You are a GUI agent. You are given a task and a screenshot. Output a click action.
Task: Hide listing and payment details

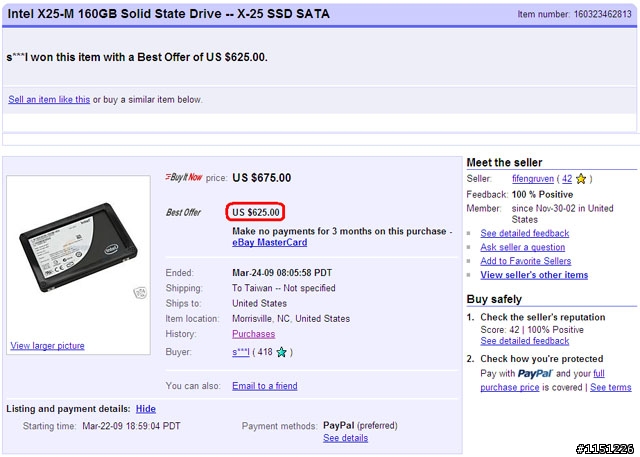tap(146, 409)
